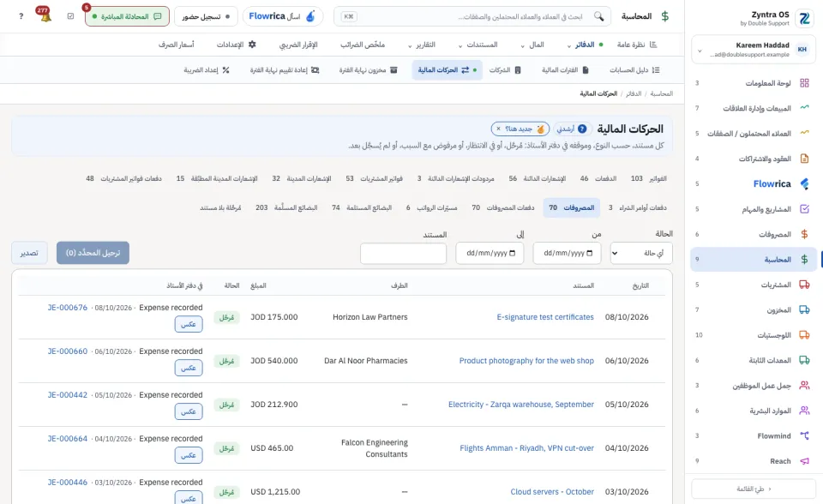Open العقود والاشتراكات sidebar icon
Image resolution: width=823 pixels, height=504 pixels.
click(x=804, y=159)
